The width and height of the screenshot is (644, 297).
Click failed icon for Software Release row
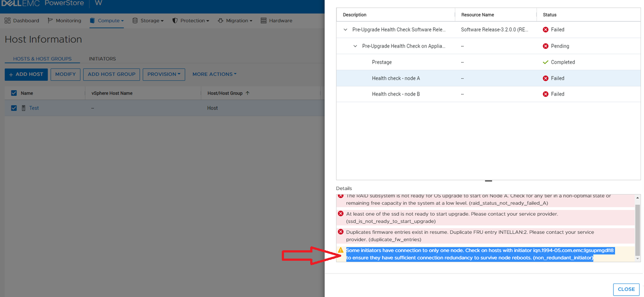(x=545, y=30)
